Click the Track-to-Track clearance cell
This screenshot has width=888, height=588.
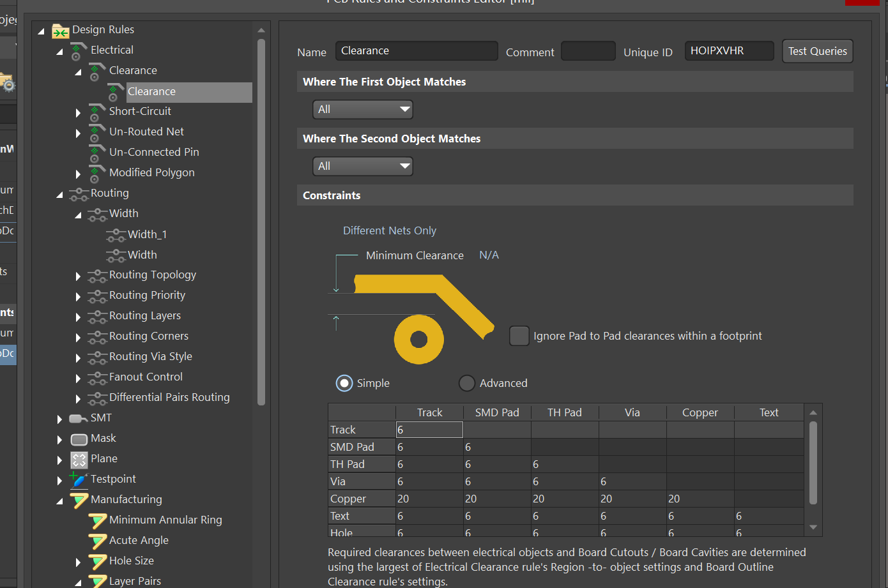point(429,430)
